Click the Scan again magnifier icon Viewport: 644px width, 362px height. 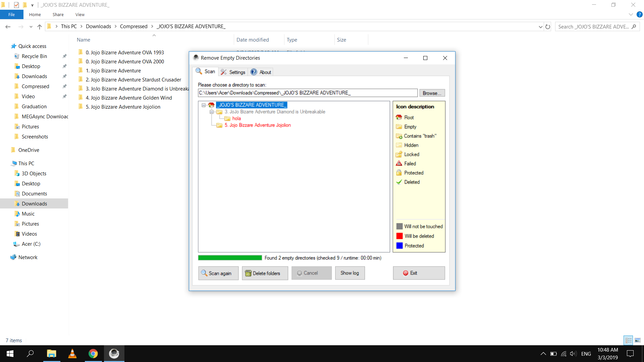tap(204, 273)
